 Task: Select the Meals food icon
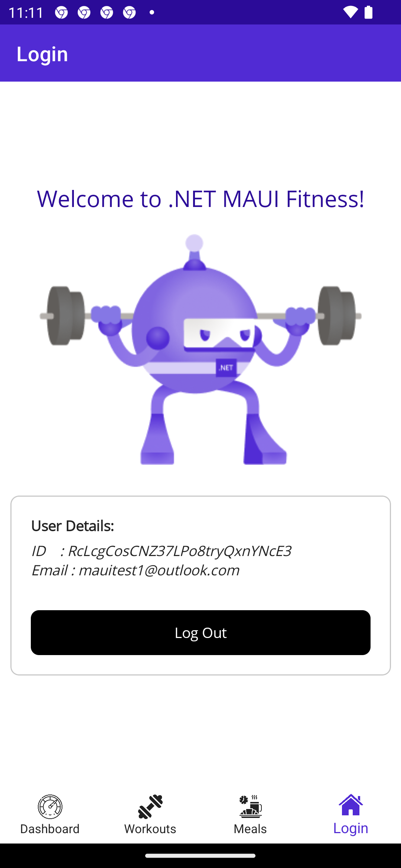[x=251, y=806]
